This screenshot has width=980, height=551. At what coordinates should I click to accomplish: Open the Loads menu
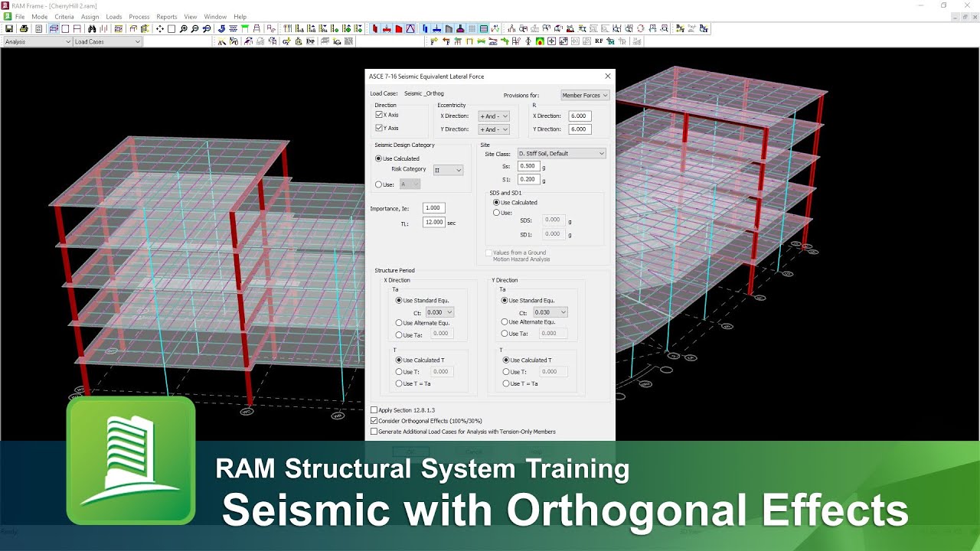113,16
